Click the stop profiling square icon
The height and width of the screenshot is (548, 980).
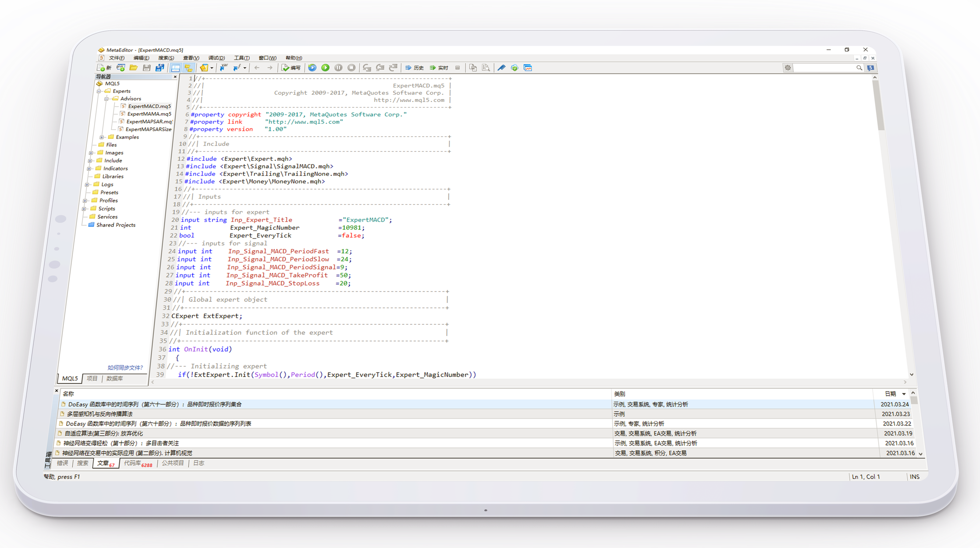[458, 68]
